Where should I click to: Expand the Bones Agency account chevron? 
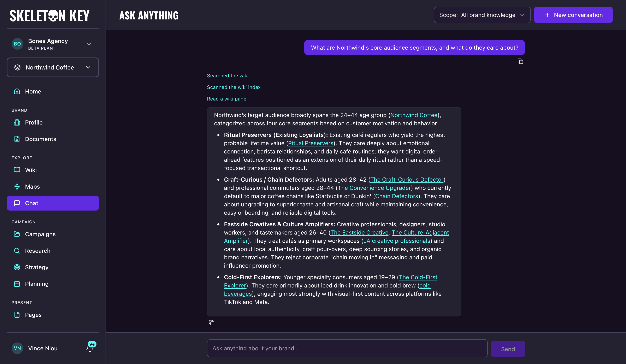89,44
